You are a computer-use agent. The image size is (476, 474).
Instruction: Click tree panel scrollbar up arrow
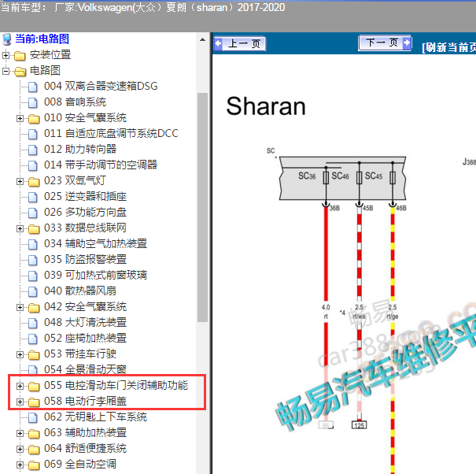202,40
